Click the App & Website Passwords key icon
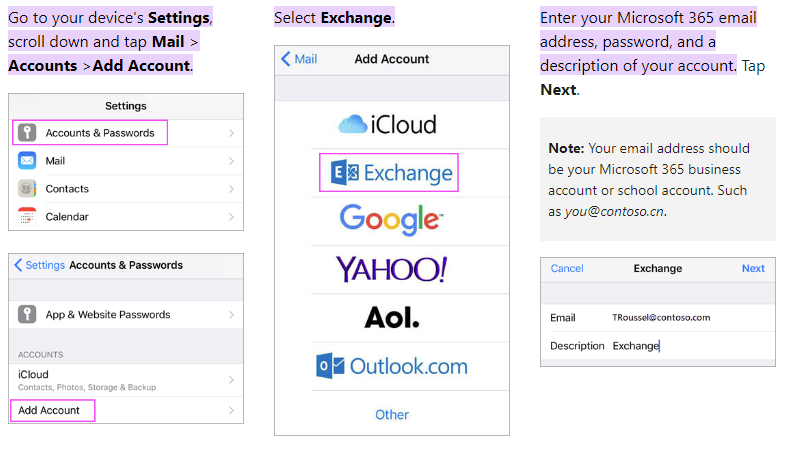Screen dimensions: 787x450 point(27,314)
